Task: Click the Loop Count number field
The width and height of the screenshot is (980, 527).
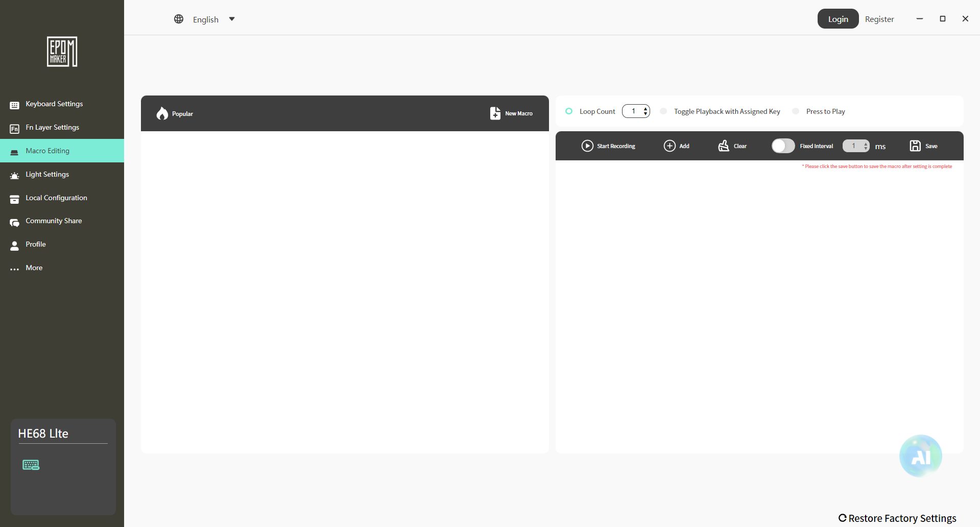Action: click(633, 111)
